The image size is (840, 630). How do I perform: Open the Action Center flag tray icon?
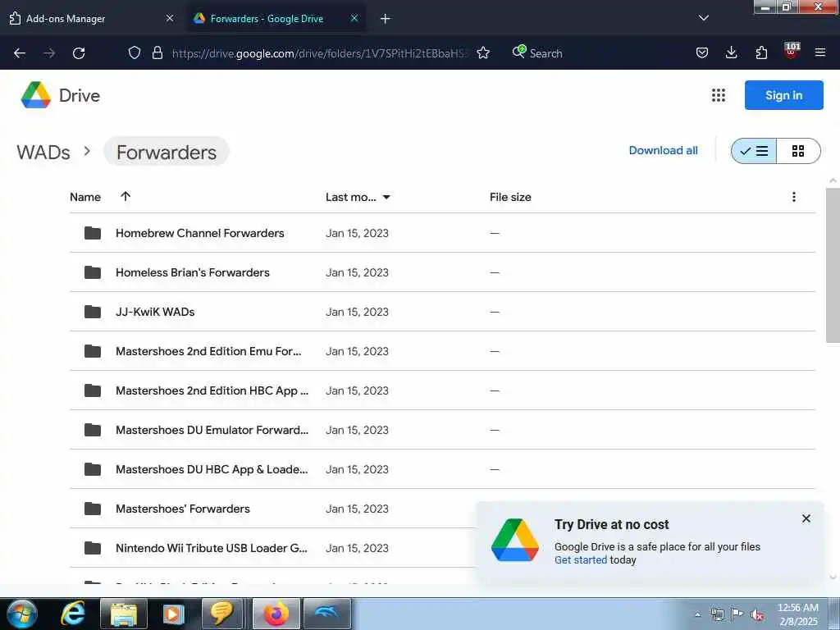(737, 614)
